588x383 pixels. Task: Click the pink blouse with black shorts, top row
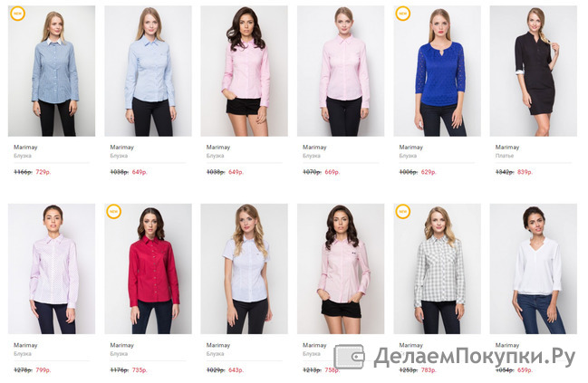click(x=244, y=71)
